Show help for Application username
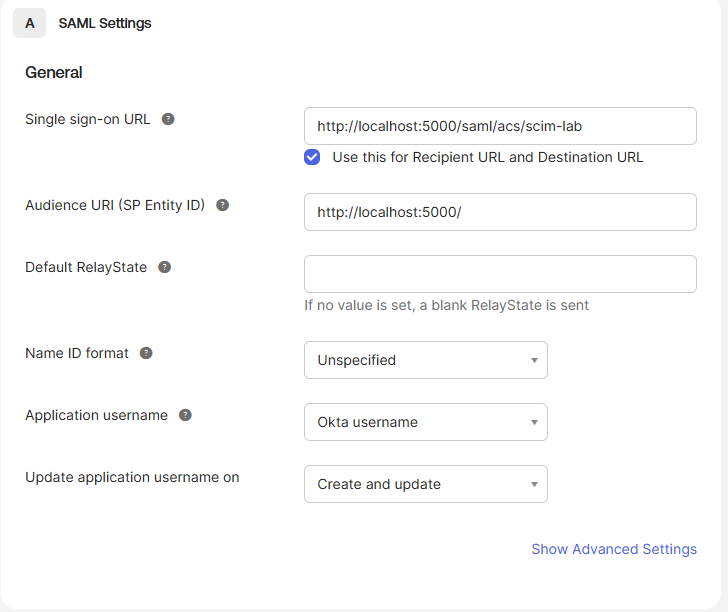The height and width of the screenshot is (612, 728). (x=185, y=415)
